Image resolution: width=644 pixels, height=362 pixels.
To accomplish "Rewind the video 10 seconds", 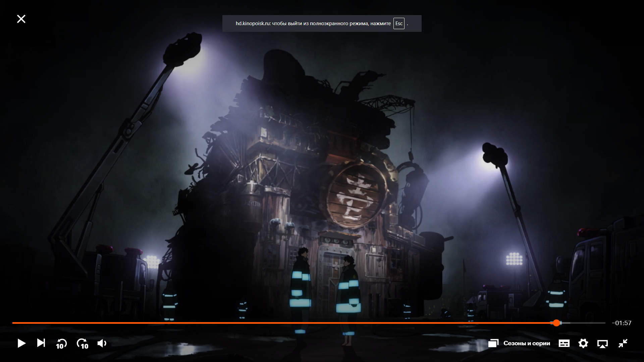I will point(61,344).
